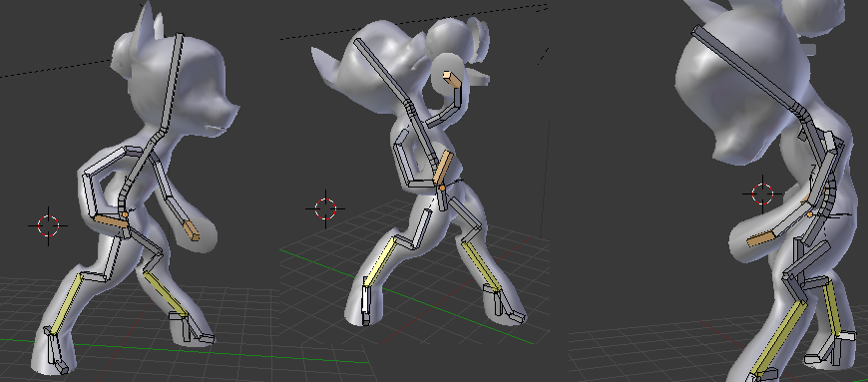Select the orange hand bone beside the head
868x382 pixels.
[452, 80]
